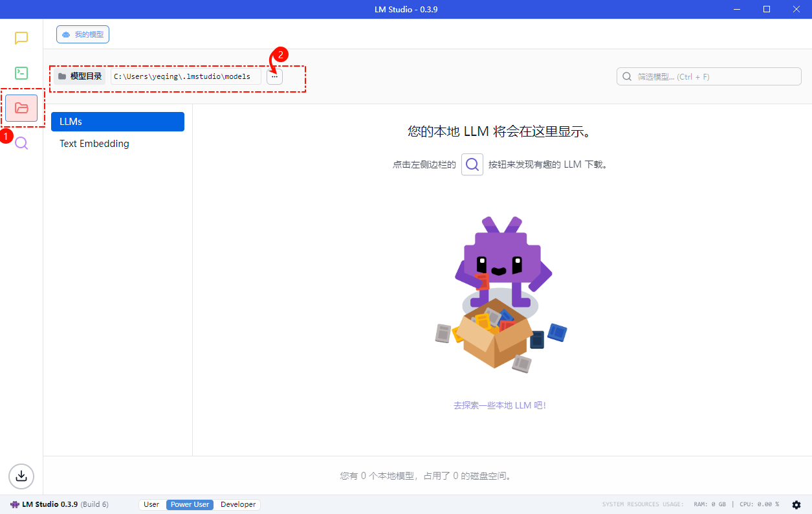Maximize the LM Studio window
The width and height of the screenshot is (812, 514).
pyautogui.click(x=767, y=9)
